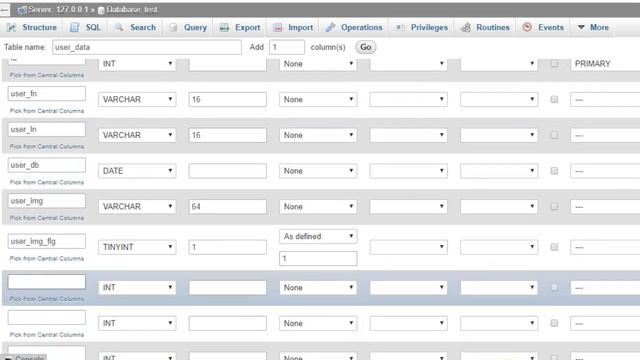Viewport: 640px width, 360px height.
Task: Click the default value field below As defined
Action: pyautogui.click(x=318, y=258)
